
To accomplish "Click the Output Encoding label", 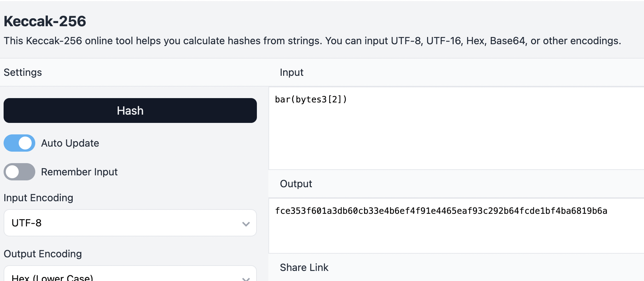I will 43,254.
